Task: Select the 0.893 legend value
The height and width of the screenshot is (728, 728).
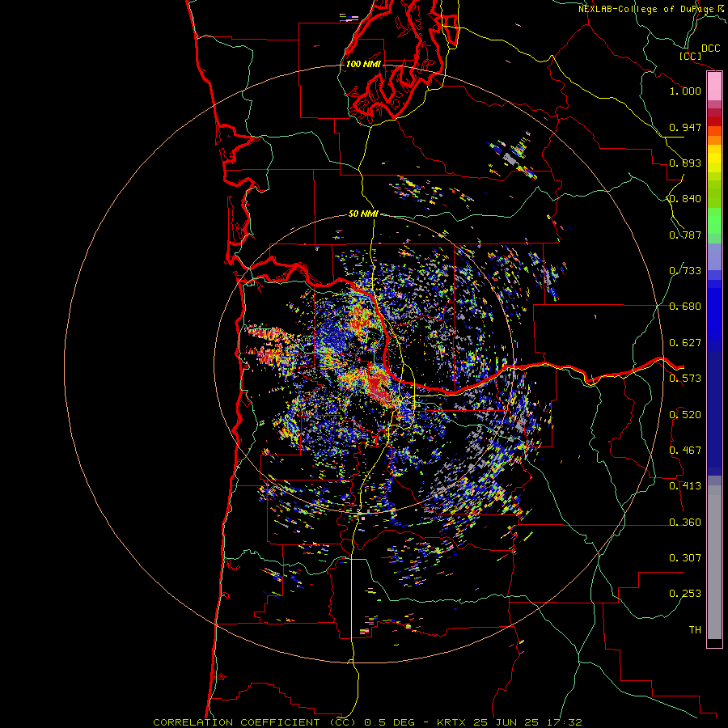Action: tap(685, 163)
